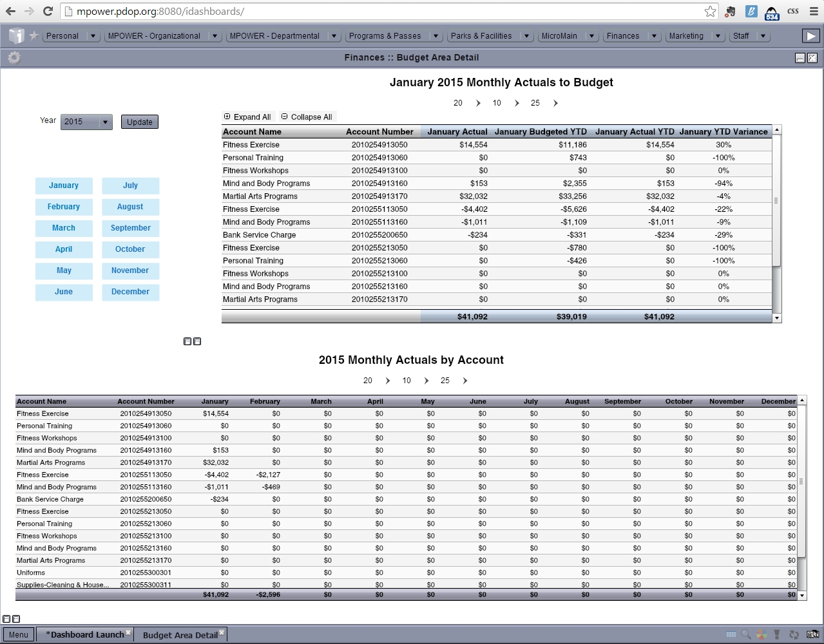Click Collapse All minus icon
Viewport: 824px width, 644px height.
click(x=284, y=117)
